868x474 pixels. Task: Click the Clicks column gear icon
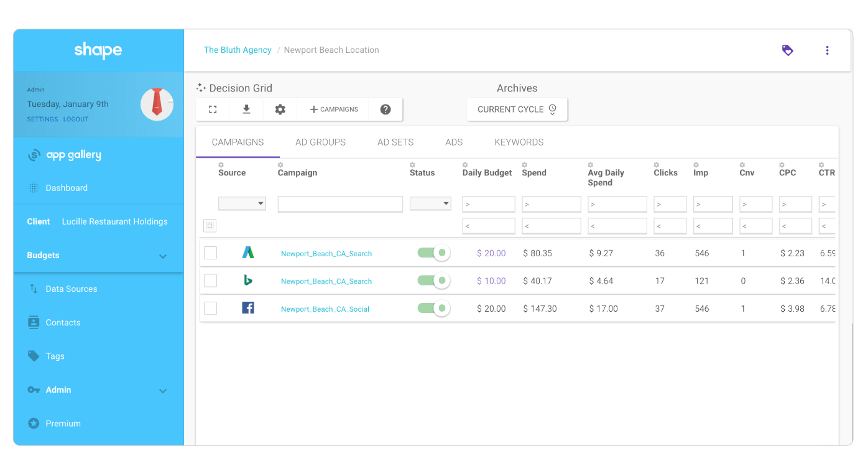[x=656, y=165]
